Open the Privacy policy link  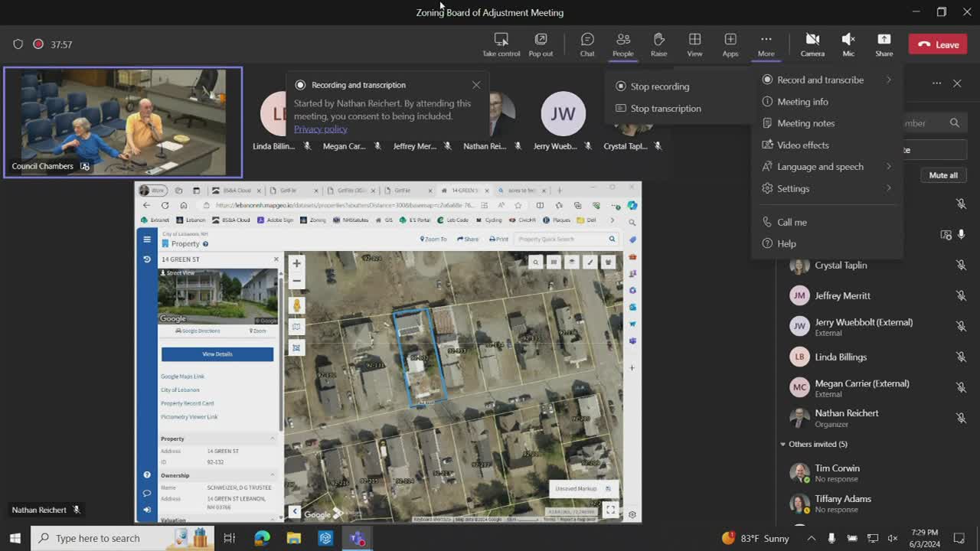tap(320, 129)
